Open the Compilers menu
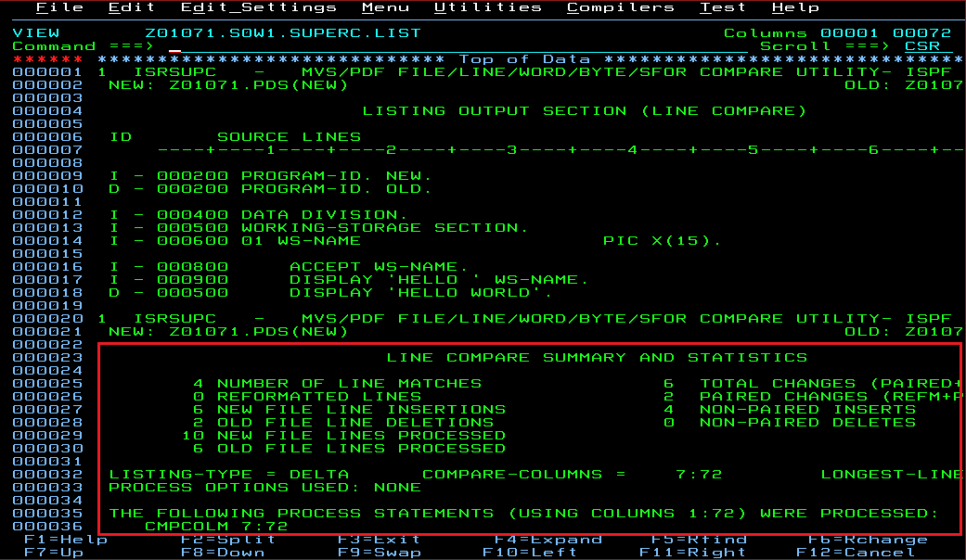966x560 pixels. tap(620, 7)
